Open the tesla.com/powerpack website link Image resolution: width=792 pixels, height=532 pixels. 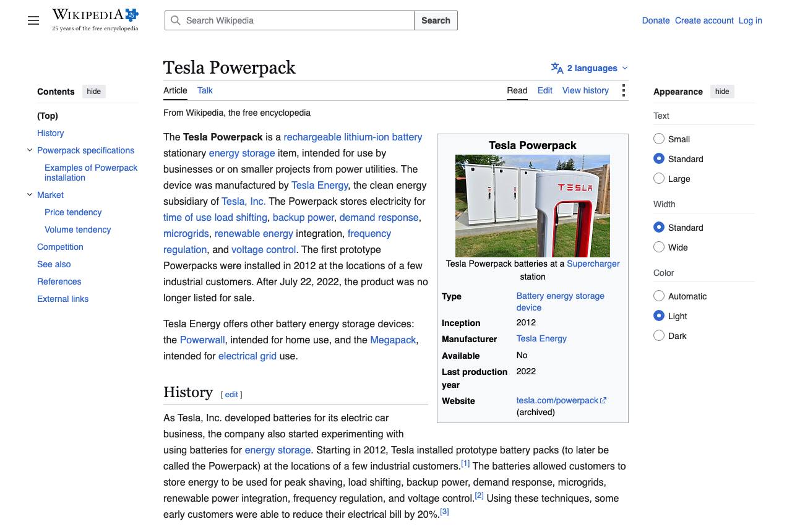[561, 400]
